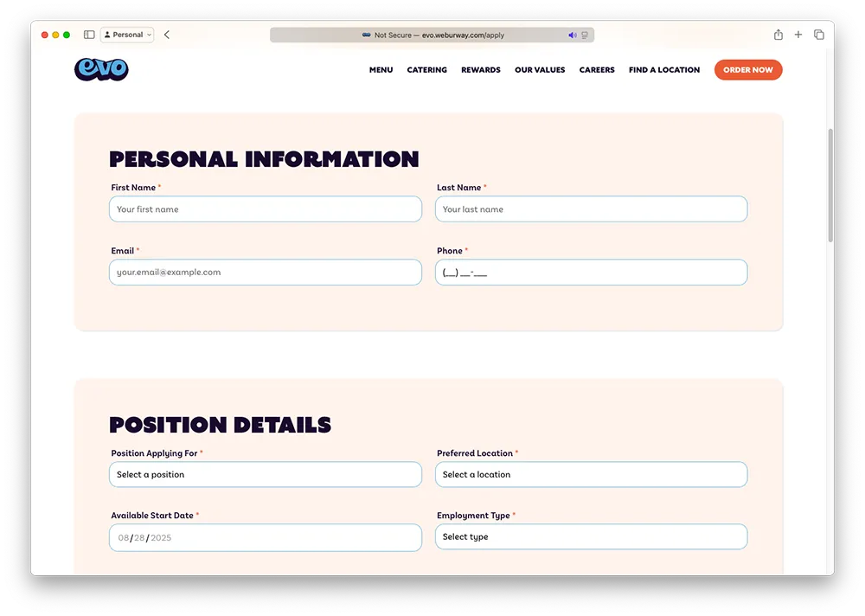Open FIND A LOCATION
The height and width of the screenshot is (616, 865).
pos(663,70)
